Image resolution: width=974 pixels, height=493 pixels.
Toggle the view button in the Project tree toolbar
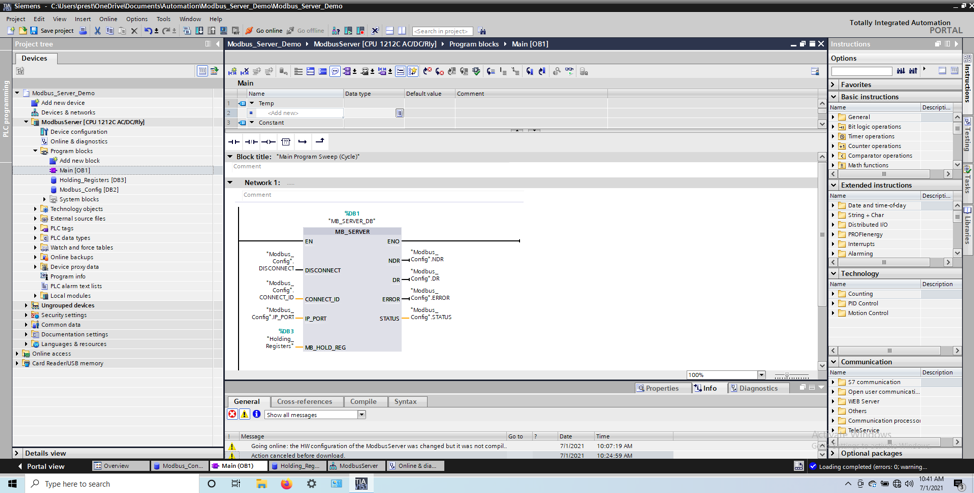point(203,71)
